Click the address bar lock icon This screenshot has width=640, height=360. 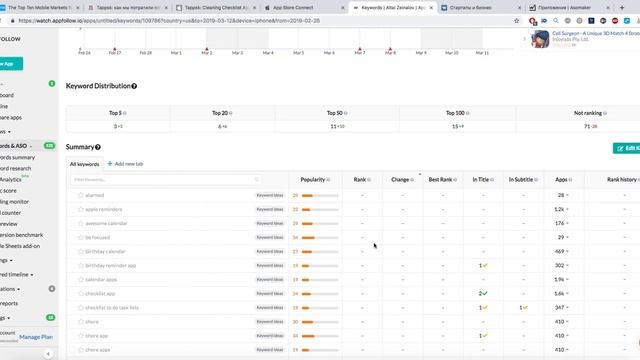coord(13,21)
